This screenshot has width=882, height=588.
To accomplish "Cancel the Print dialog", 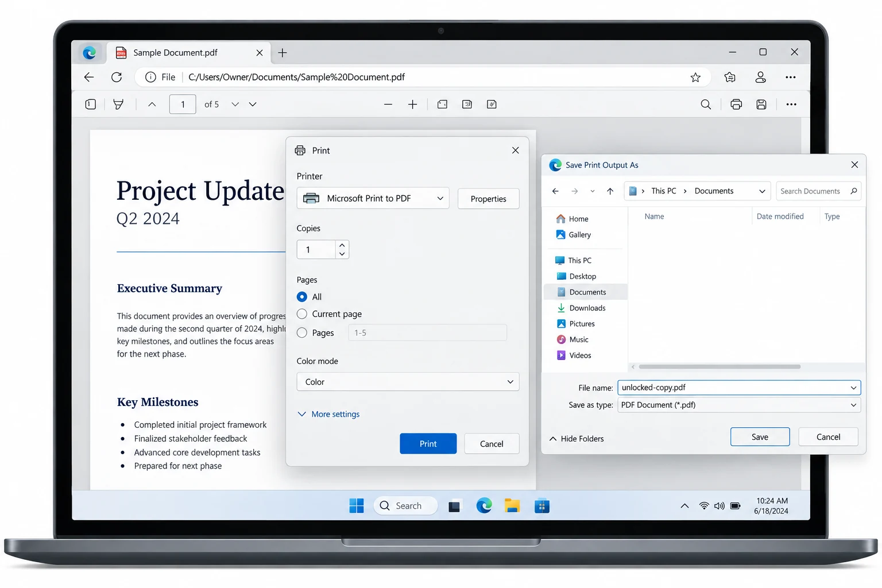I will tap(492, 444).
